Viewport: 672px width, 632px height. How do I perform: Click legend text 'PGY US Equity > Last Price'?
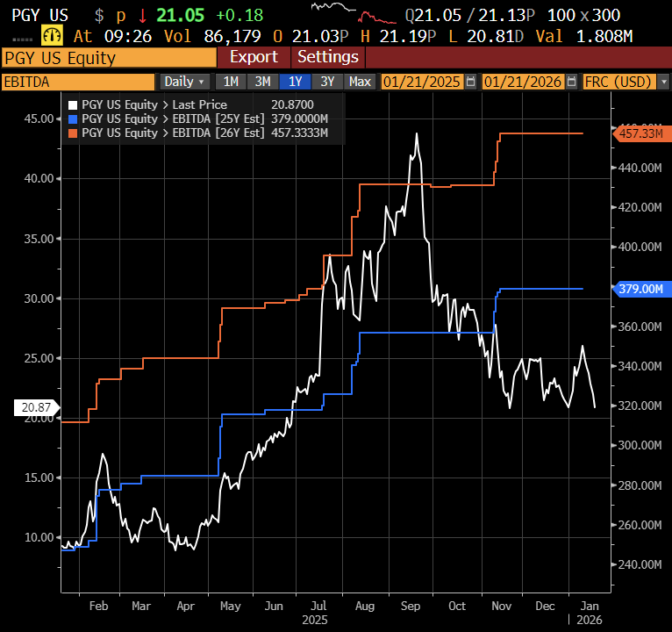coord(154,104)
